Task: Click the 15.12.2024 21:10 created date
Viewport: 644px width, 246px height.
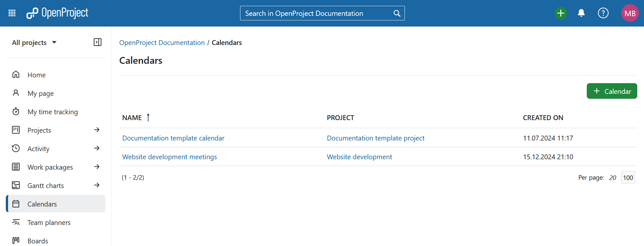Action: [x=548, y=157]
